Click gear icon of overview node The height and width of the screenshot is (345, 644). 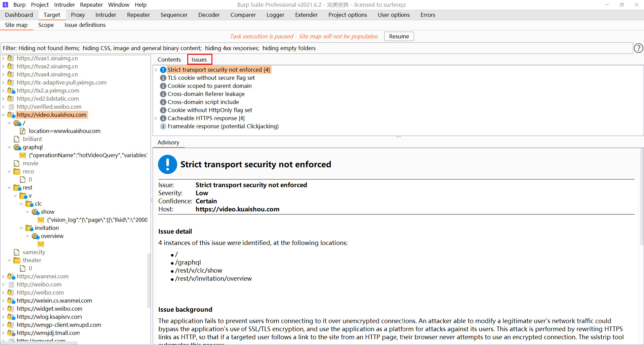tap(35, 236)
